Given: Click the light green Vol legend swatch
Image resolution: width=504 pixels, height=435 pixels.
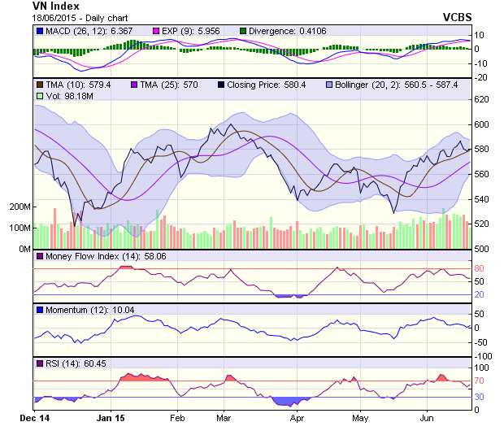Looking at the screenshot, I should pyautogui.click(x=40, y=96).
